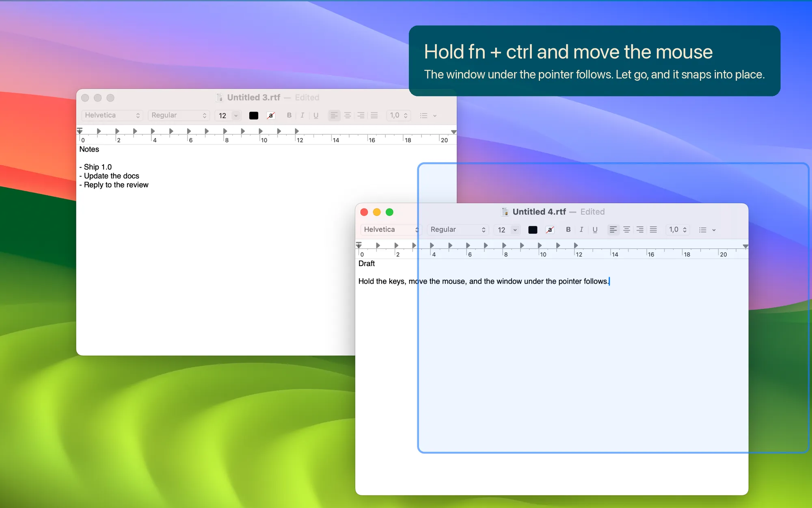Image resolution: width=812 pixels, height=508 pixels.
Task: Click document icon beside Untitled 3.rtf title
Action: click(x=220, y=98)
